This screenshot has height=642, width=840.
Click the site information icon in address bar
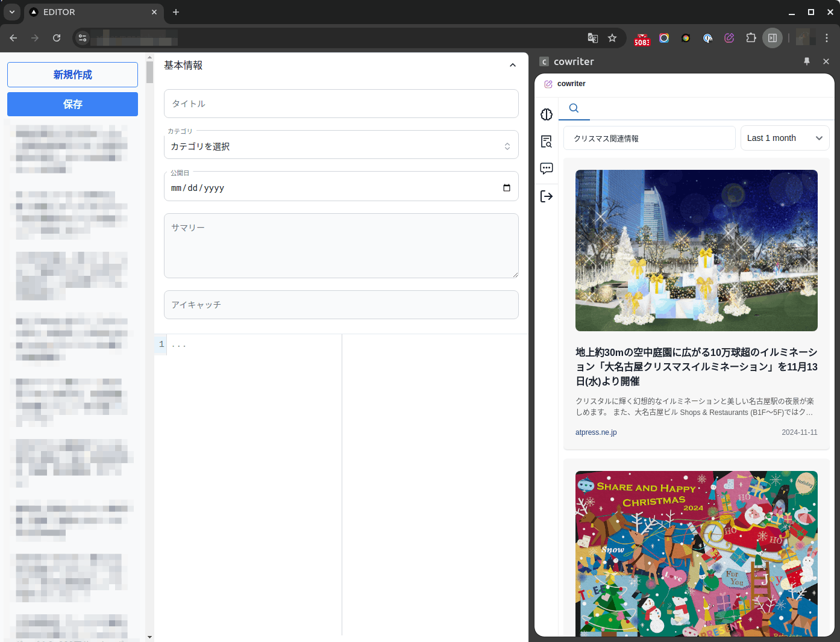coord(83,38)
